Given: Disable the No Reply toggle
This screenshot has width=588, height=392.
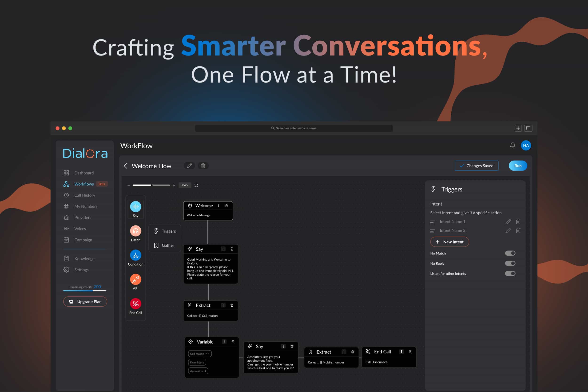Looking at the screenshot, I should (x=510, y=263).
